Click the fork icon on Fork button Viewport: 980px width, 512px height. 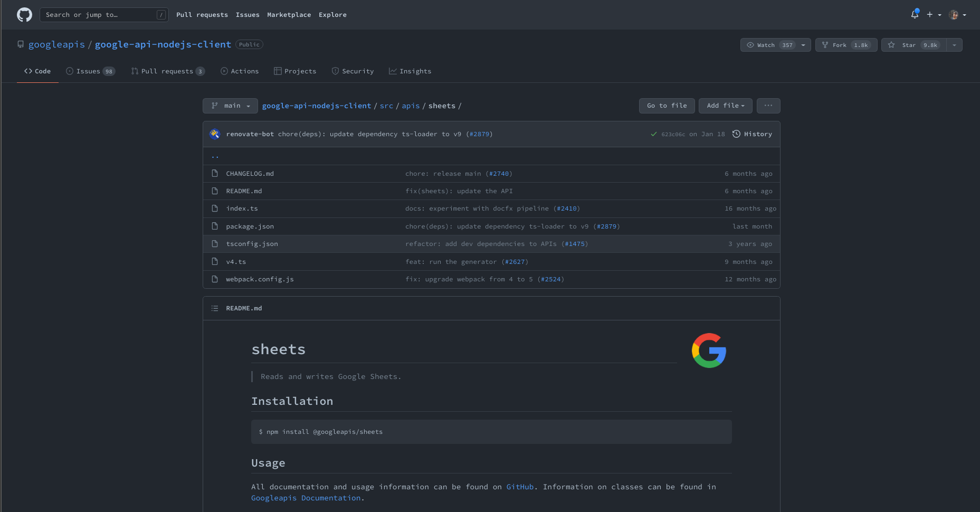[825, 45]
